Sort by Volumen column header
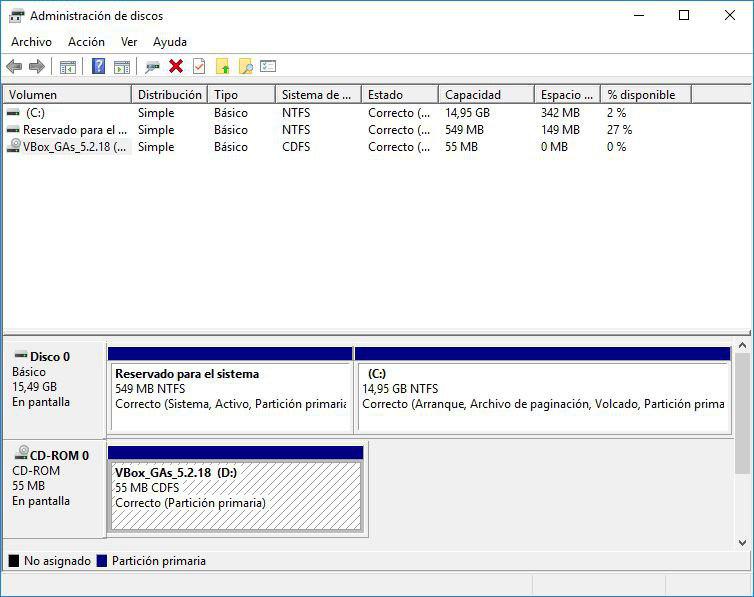This screenshot has height=597, width=754. coord(66,95)
